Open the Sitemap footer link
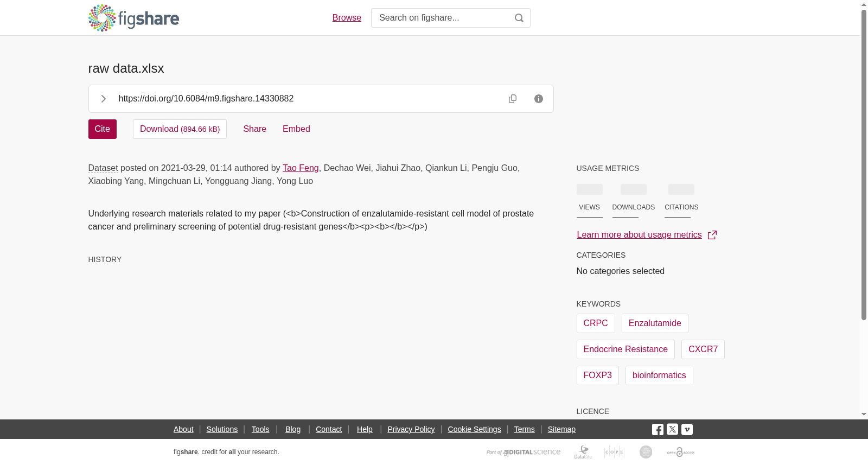The image size is (868, 465). (561, 429)
